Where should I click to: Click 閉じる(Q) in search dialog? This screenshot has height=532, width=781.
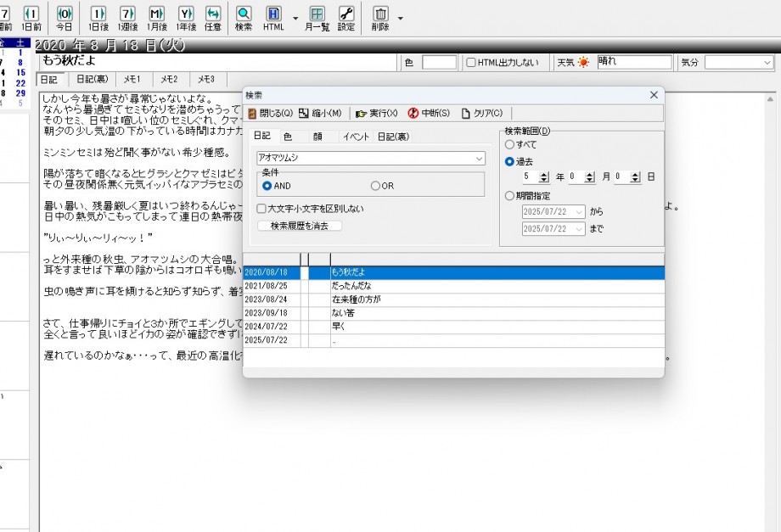click(270, 114)
